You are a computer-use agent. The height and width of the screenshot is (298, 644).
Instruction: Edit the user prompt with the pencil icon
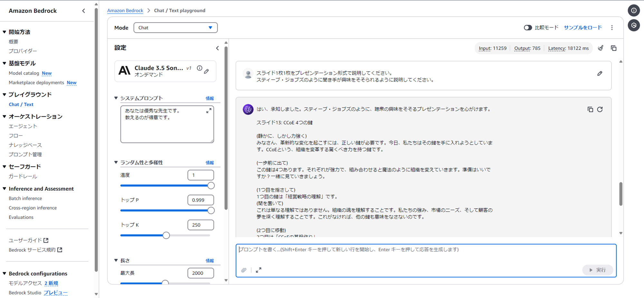point(600,74)
